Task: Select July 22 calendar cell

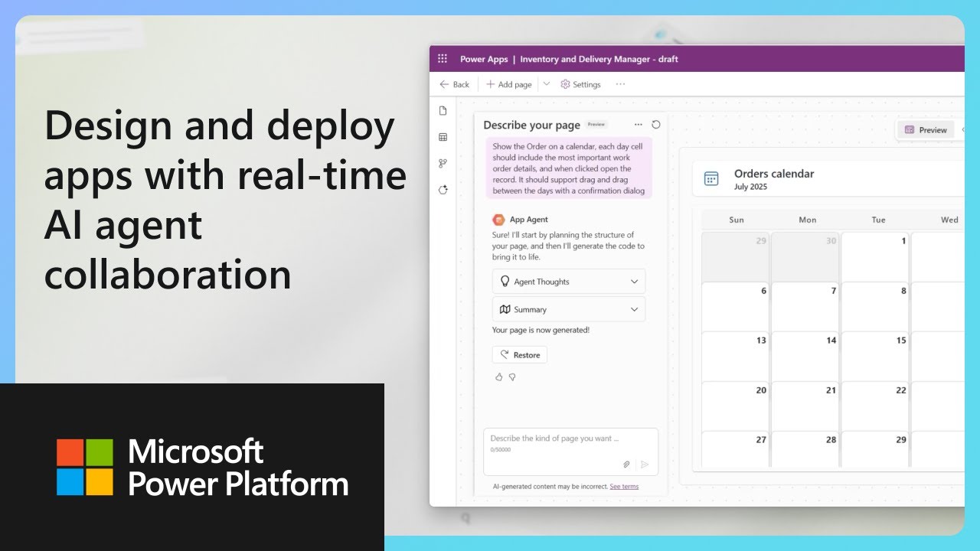Action: (875, 406)
